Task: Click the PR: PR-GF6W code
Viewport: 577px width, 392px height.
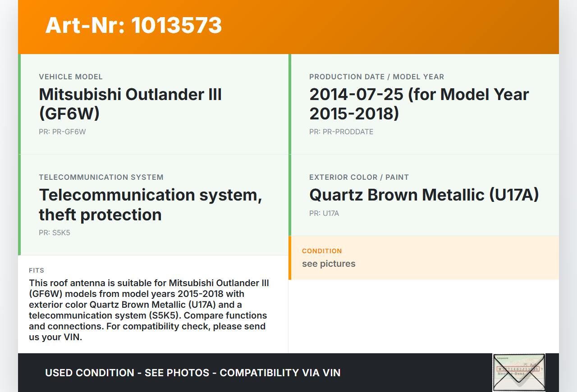Action: point(62,132)
